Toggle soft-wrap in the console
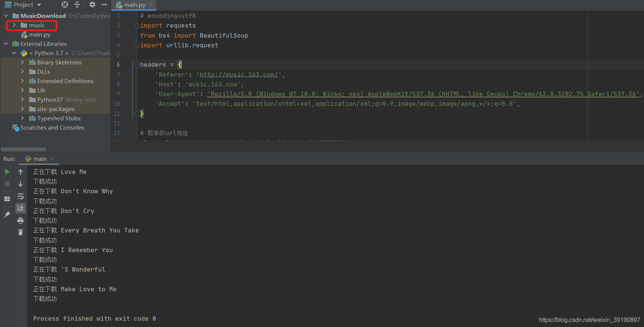The image size is (644, 327). (20, 196)
